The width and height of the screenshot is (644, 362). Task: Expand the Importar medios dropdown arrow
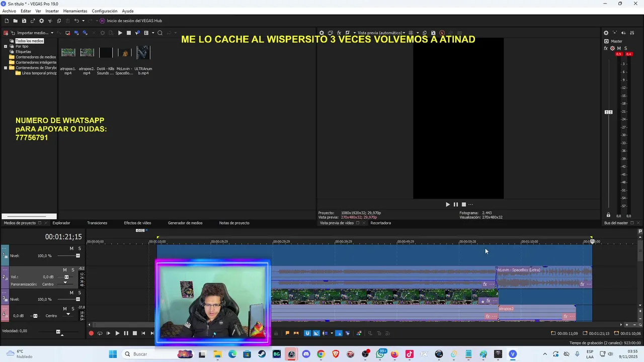tap(52, 33)
